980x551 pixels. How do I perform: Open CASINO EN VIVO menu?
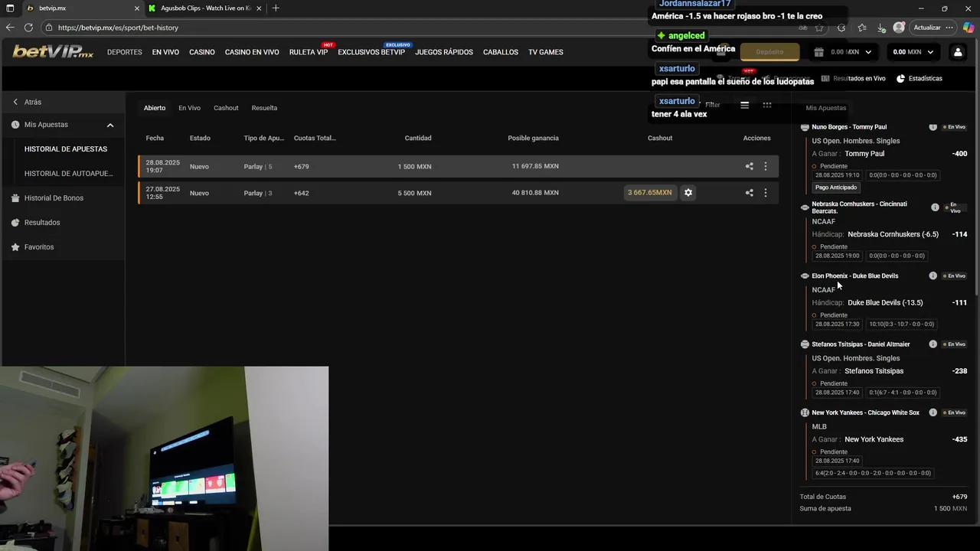(x=252, y=52)
